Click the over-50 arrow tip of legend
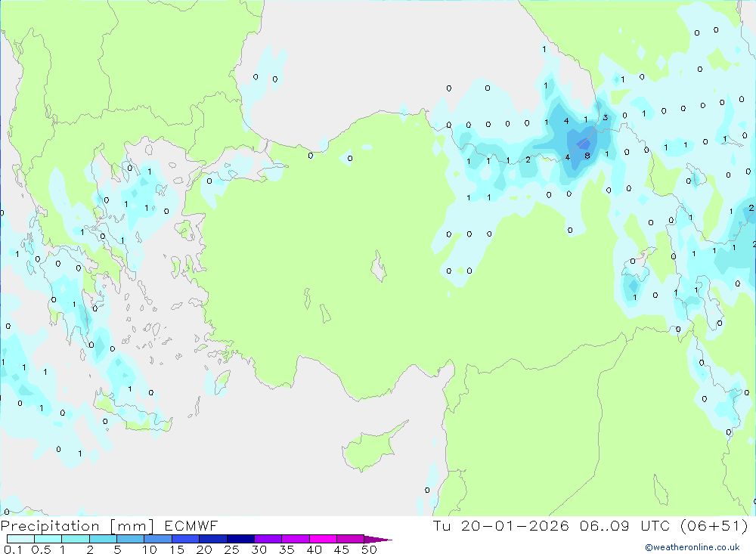Screen dimensions: 756x554 point(378,540)
